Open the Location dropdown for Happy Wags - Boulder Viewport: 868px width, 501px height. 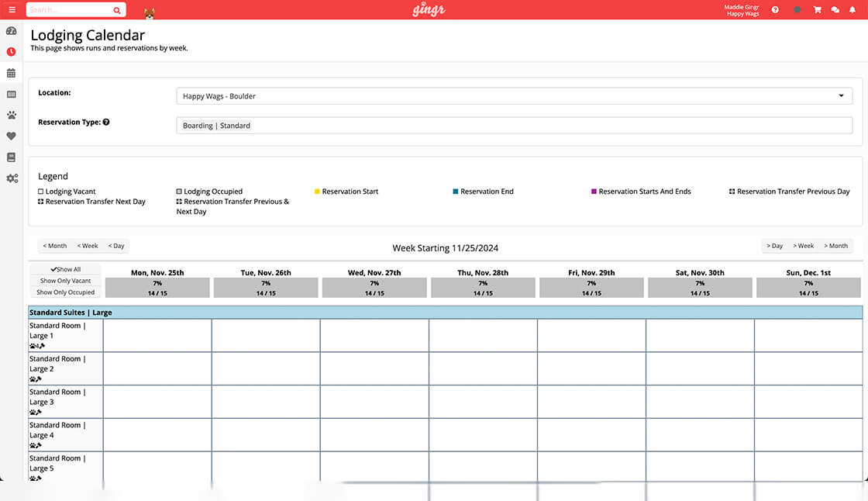coord(514,95)
